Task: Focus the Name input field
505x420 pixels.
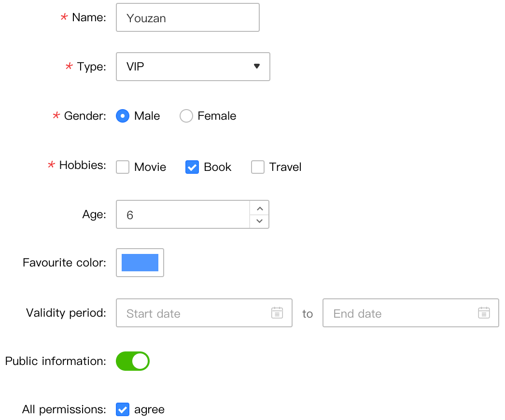Action: click(x=188, y=17)
